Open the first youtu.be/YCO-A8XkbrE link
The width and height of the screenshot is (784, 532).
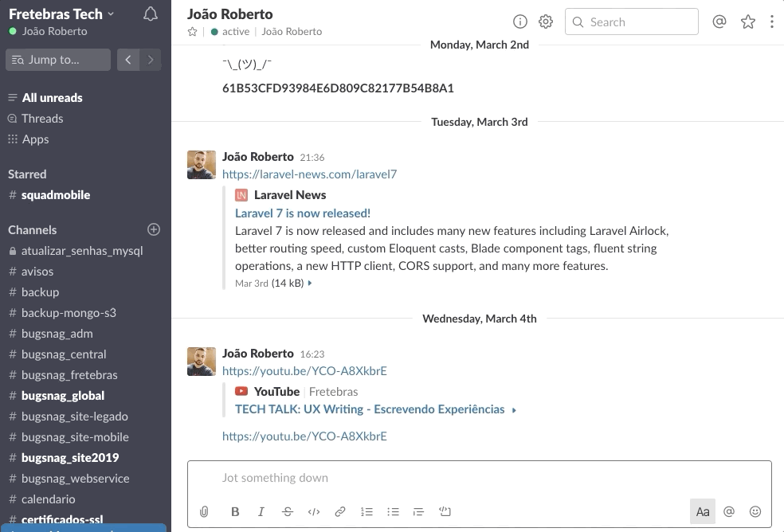click(304, 371)
